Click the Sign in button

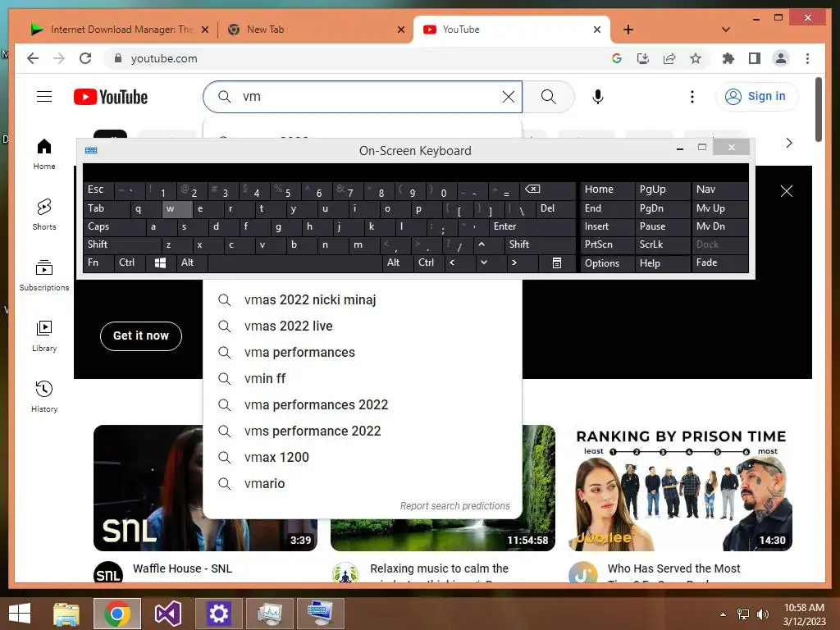tap(756, 97)
